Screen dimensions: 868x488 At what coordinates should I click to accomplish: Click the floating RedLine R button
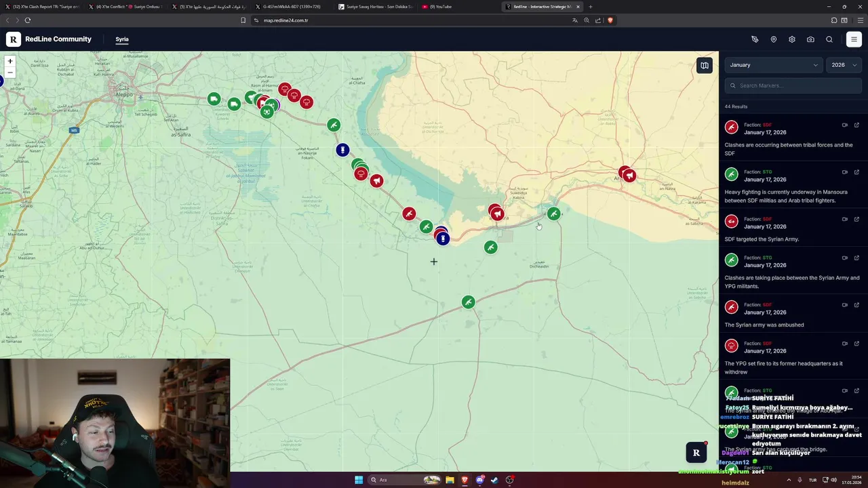point(696,453)
